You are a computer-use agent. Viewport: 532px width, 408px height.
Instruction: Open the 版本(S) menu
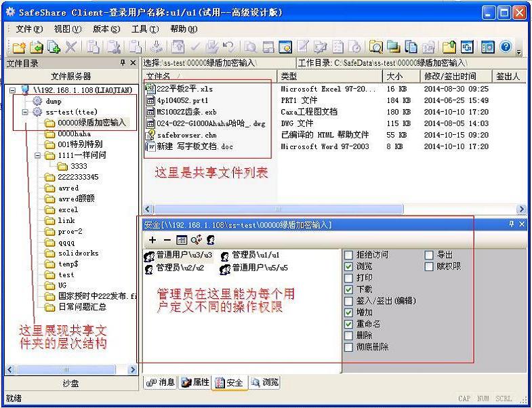106,29
